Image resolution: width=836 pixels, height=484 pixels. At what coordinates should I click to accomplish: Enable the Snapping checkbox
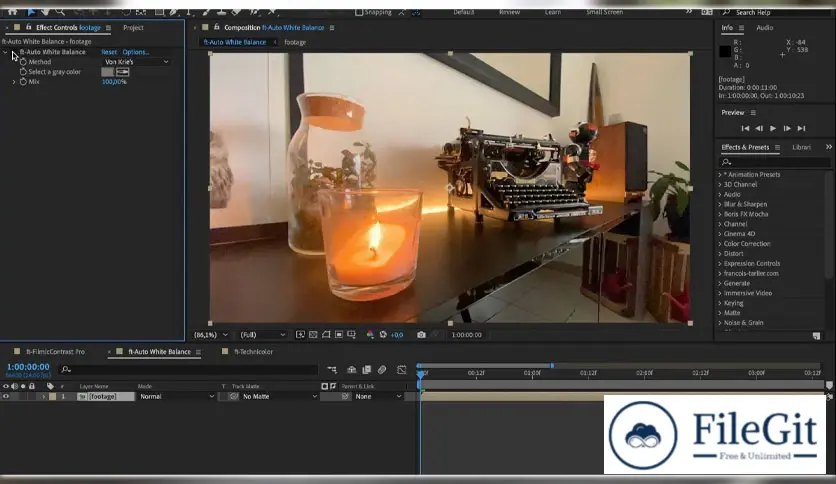tap(359, 12)
